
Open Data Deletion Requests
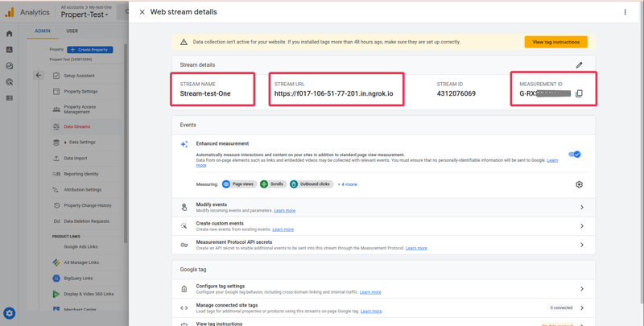pos(87,221)
